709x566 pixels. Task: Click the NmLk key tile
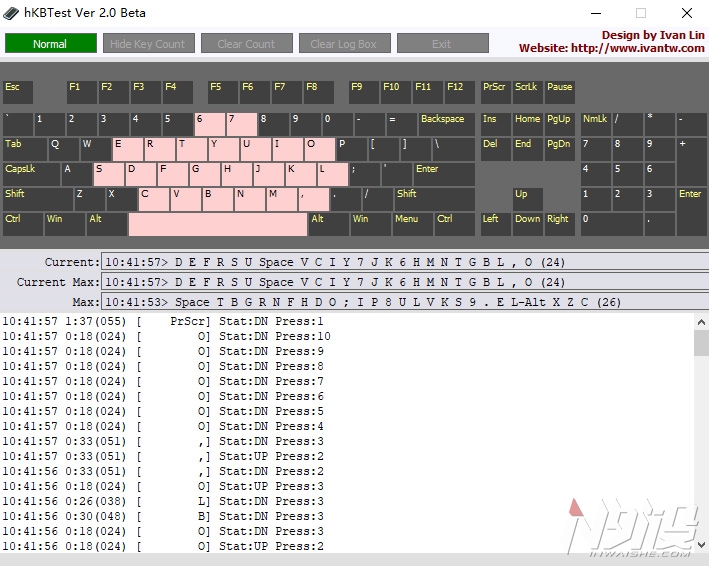coord(596,124)
